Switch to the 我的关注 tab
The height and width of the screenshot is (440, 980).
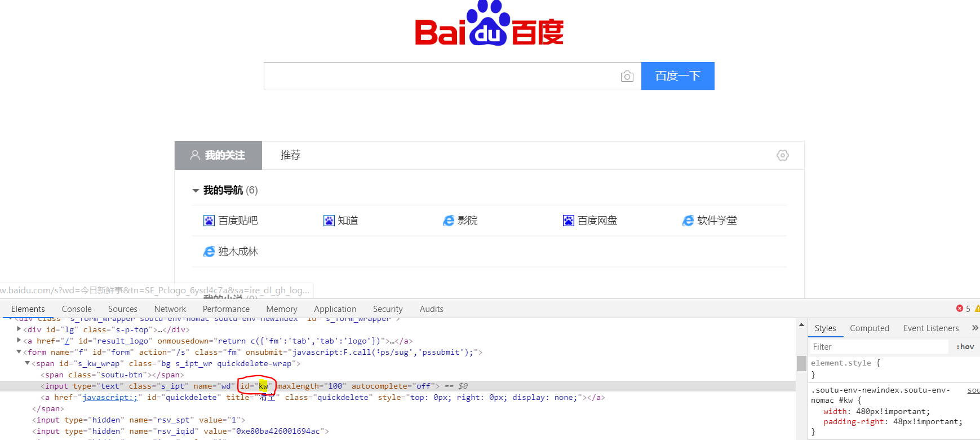(x=218, y=155)
